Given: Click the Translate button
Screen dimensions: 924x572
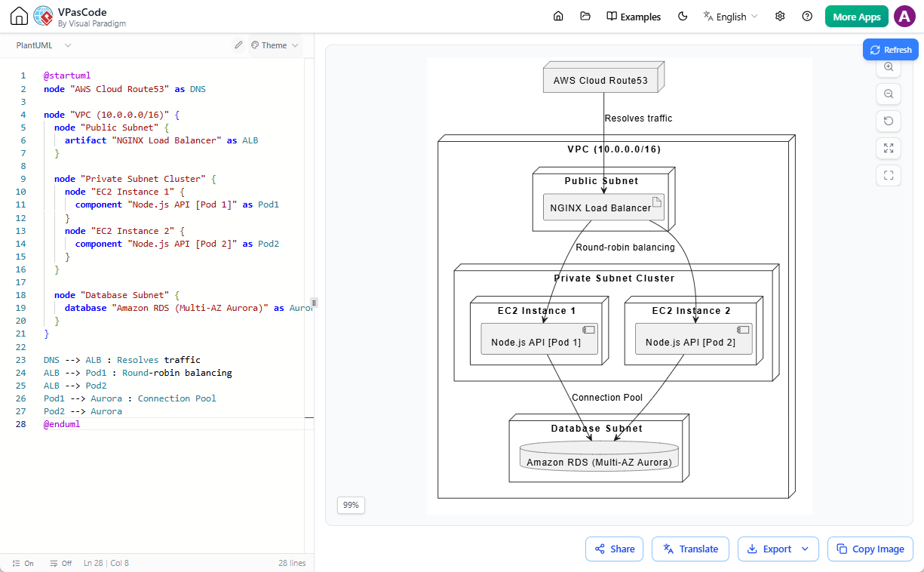Looking at the screenshot, I should click(690, 549).
